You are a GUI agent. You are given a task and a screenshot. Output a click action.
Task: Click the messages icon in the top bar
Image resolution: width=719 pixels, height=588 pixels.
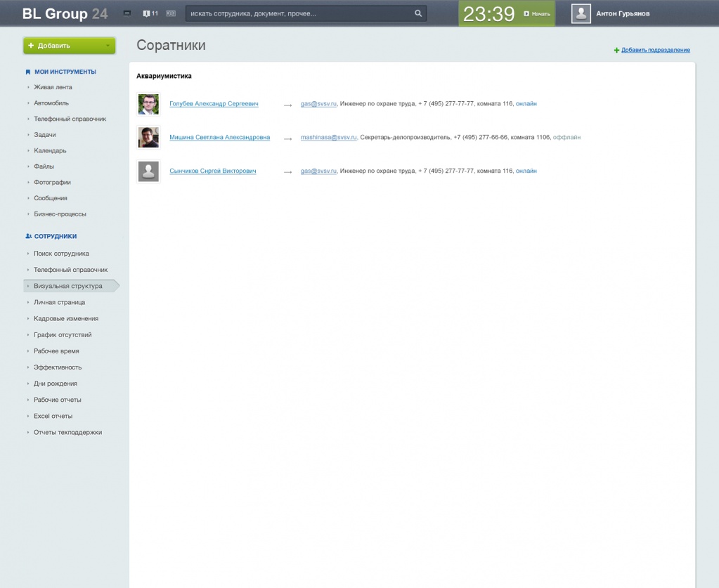point(127,13)
